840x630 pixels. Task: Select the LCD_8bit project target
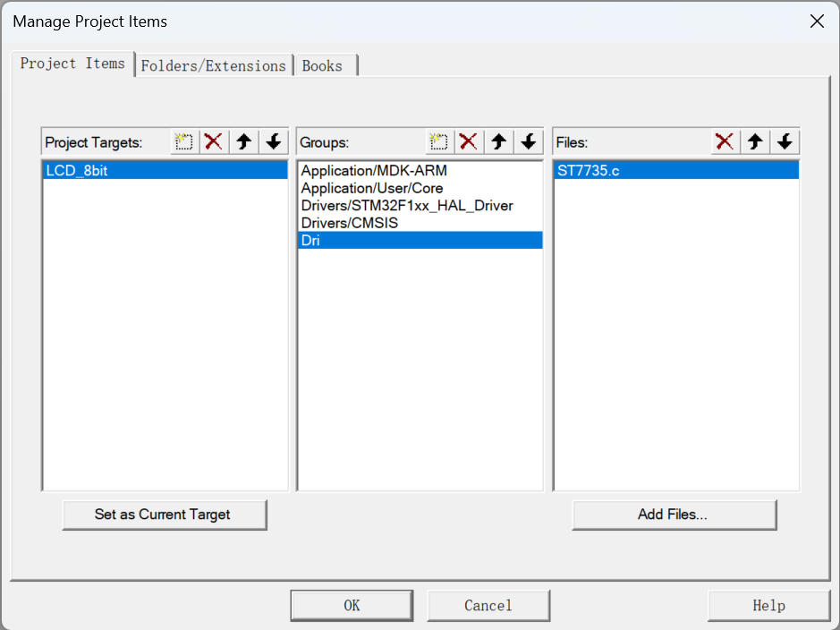pos(165,170)
